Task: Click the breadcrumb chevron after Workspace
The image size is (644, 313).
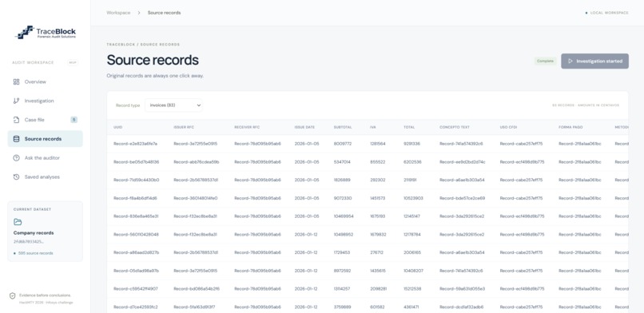Action: [139, 13]
